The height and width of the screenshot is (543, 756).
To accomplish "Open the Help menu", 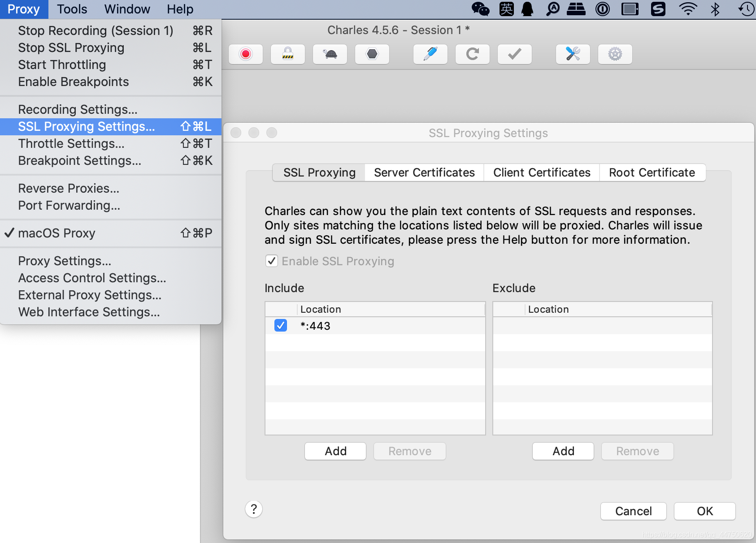I will click(180, 9).
